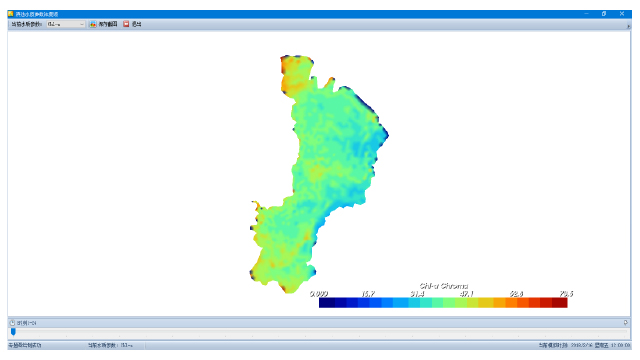
Task: Toggle the pin icon on the time panel header
Action: (625, 322)
